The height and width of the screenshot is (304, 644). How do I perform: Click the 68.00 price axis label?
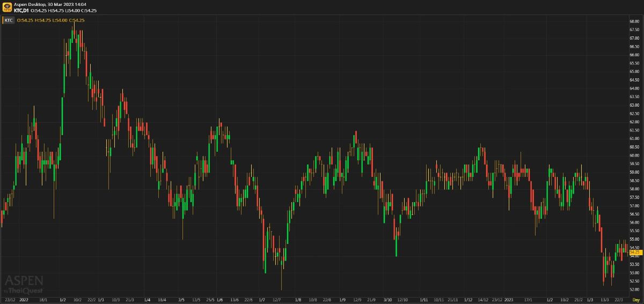click(x=634, y=21)
